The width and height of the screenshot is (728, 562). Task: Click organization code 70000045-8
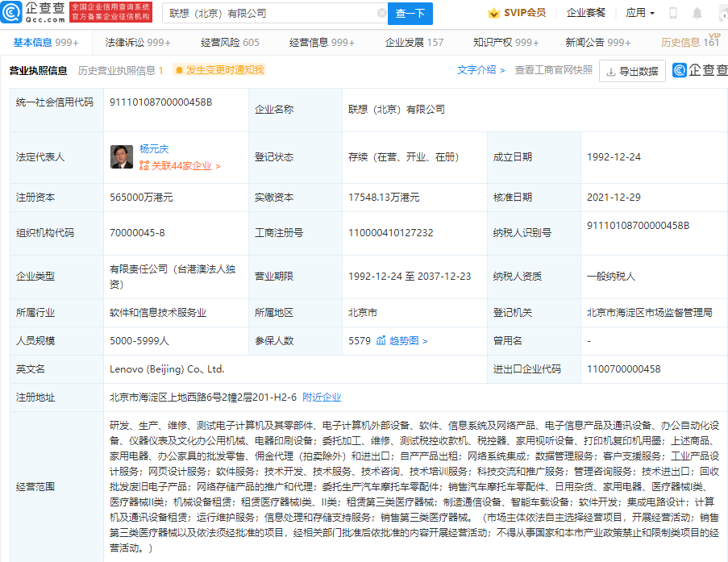pos(137,233)
